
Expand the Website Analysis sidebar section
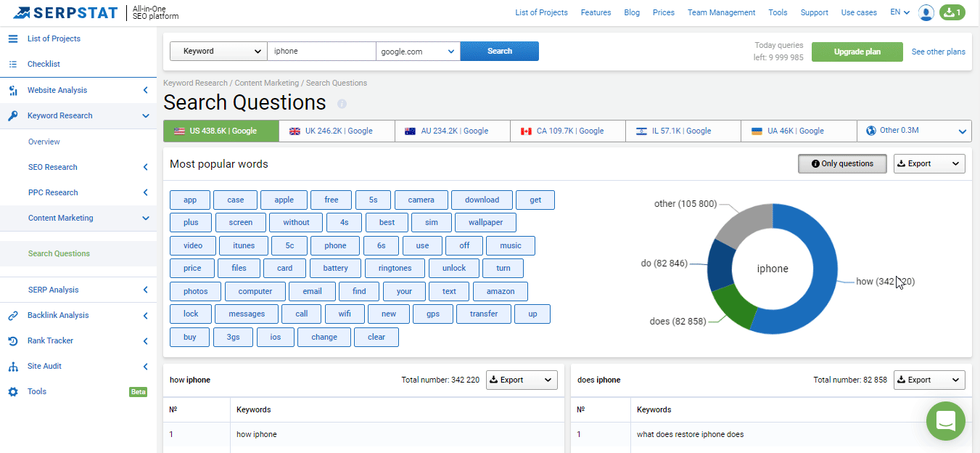point(145,90)
